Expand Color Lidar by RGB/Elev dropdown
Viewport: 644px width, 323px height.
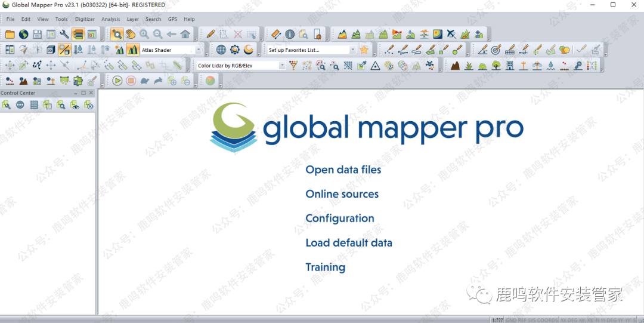click(x=281, y=66)
